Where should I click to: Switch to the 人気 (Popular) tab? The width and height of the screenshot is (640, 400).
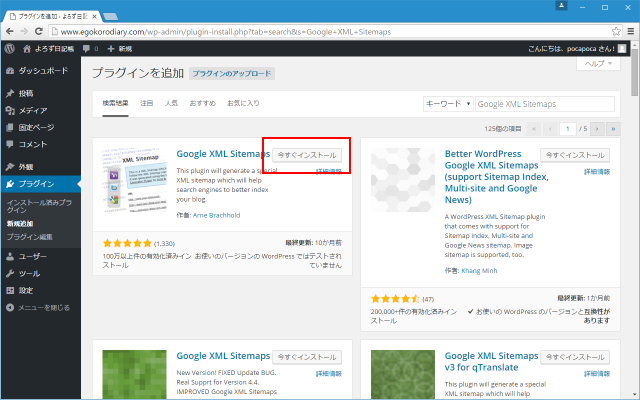point(171,103)
